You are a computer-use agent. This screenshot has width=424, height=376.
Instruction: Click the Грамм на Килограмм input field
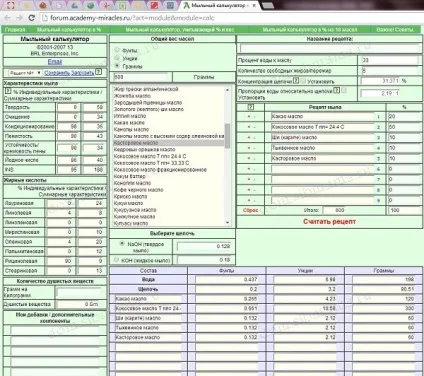click(x=78, y=292)
